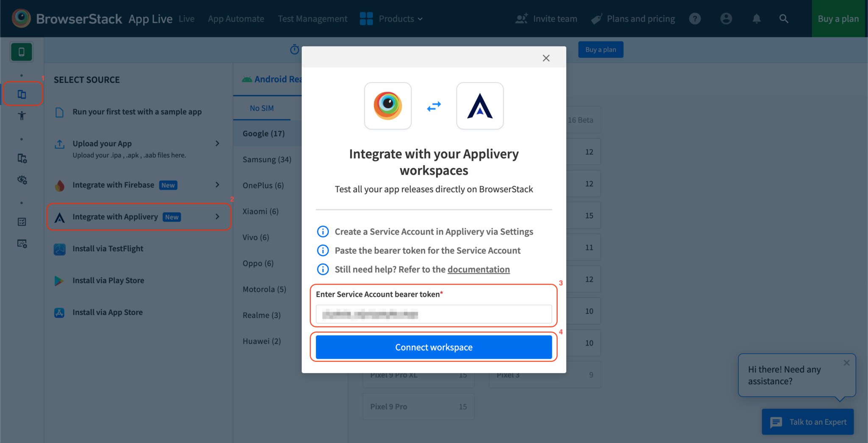This screenshot has height=443, width=868.
Task: Switch to the Test Management menu item
Action: click(x=312, y=19)
